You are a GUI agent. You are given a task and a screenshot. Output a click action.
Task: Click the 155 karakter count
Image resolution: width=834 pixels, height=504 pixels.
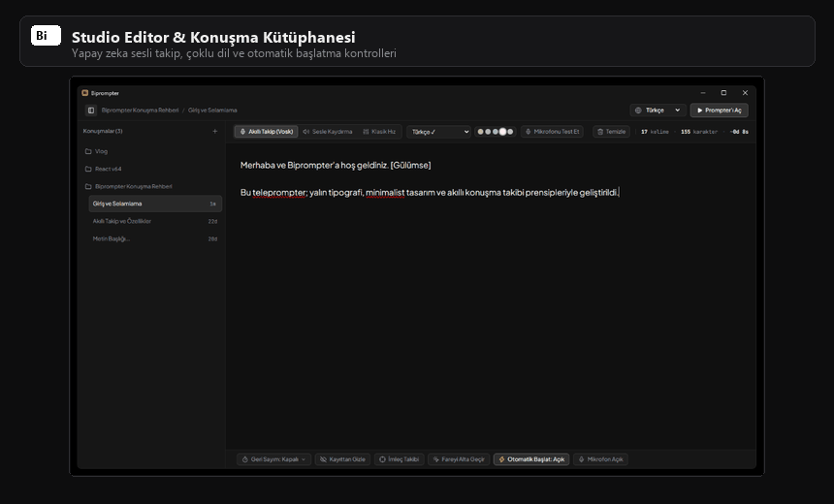pyautogui.click(x=699, y=132)
